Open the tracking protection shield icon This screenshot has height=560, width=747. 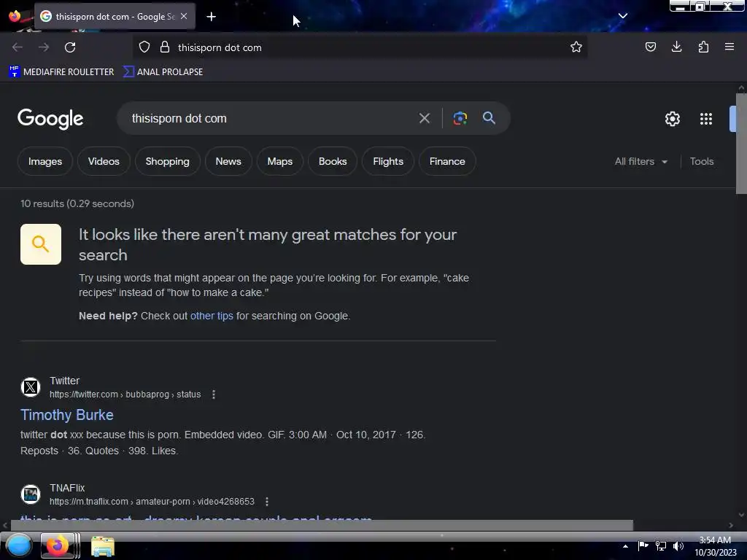pyautogui.click(x=144, y=47)
